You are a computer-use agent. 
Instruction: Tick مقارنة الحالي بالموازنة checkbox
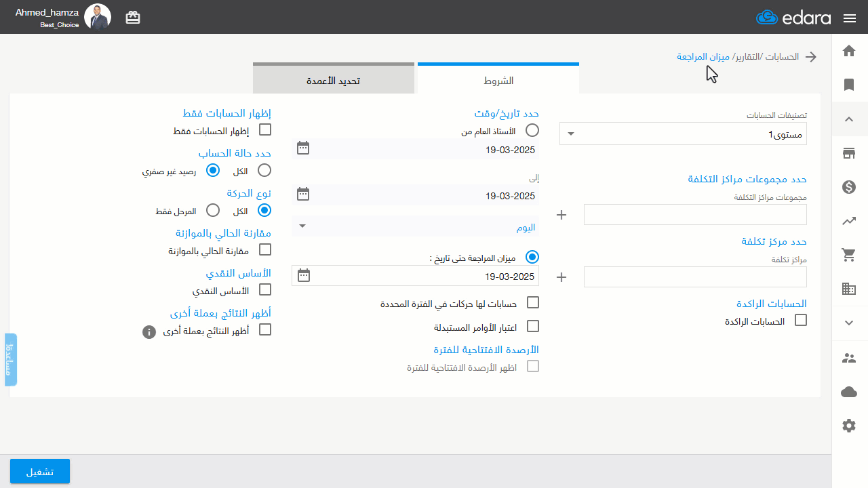(x=265, y=249)
